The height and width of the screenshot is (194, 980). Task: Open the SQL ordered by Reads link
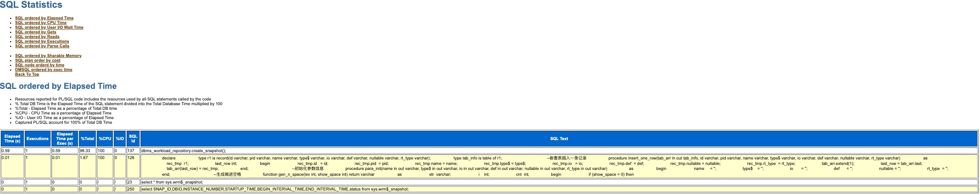coord(37,36)
